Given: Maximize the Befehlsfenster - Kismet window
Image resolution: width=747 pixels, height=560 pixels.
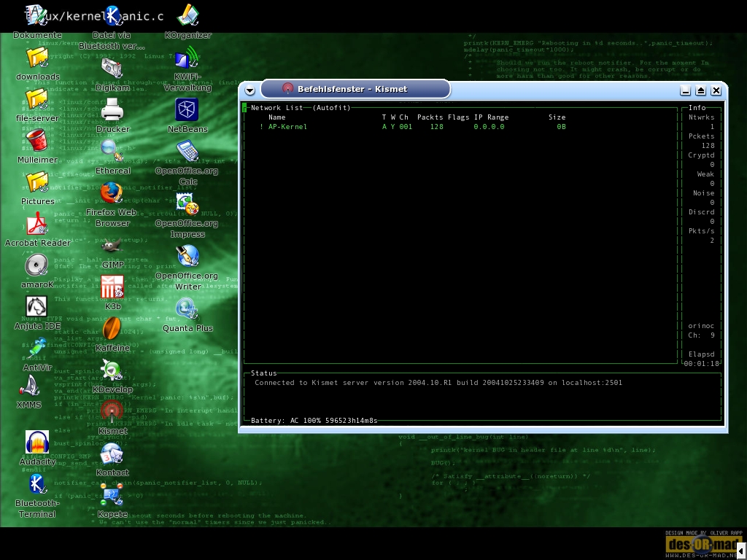Looking at the screenshot, I should tap(701, 90).
